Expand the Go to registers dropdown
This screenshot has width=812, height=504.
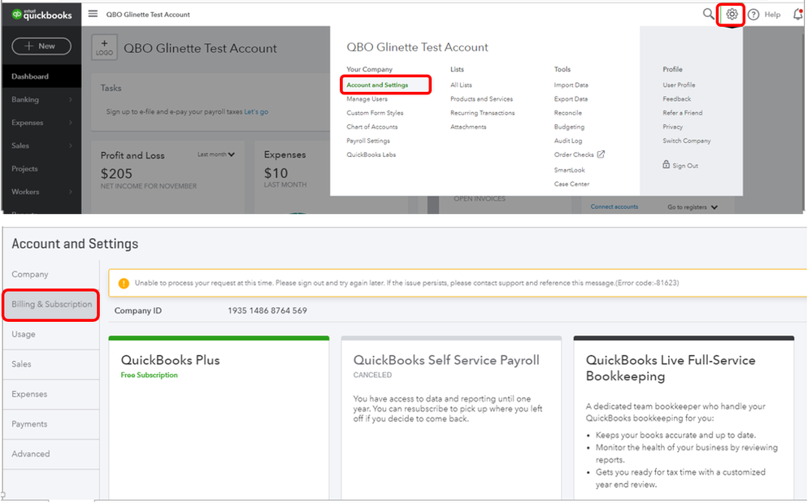(693, 207)
